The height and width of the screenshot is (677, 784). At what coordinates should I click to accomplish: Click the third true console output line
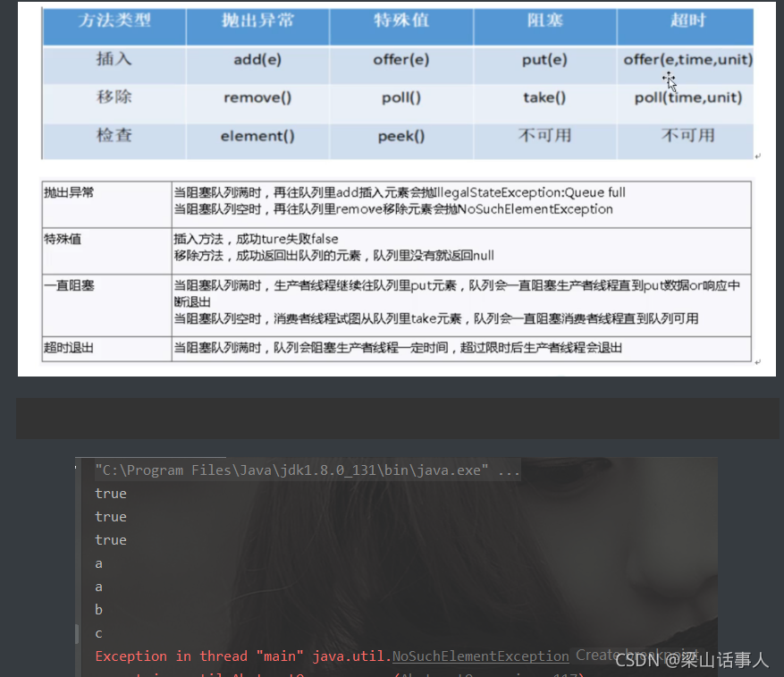(111, 540)
